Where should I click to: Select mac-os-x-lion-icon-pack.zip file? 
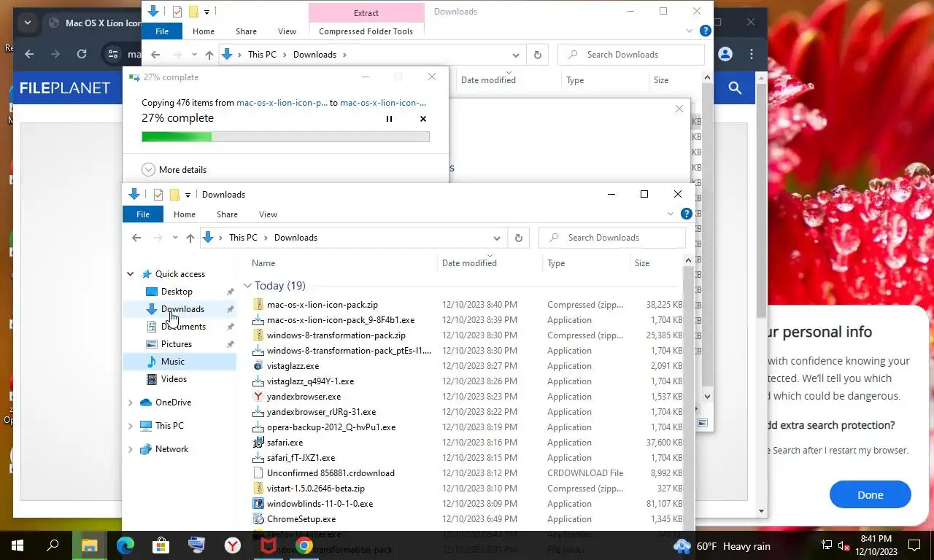322,305
